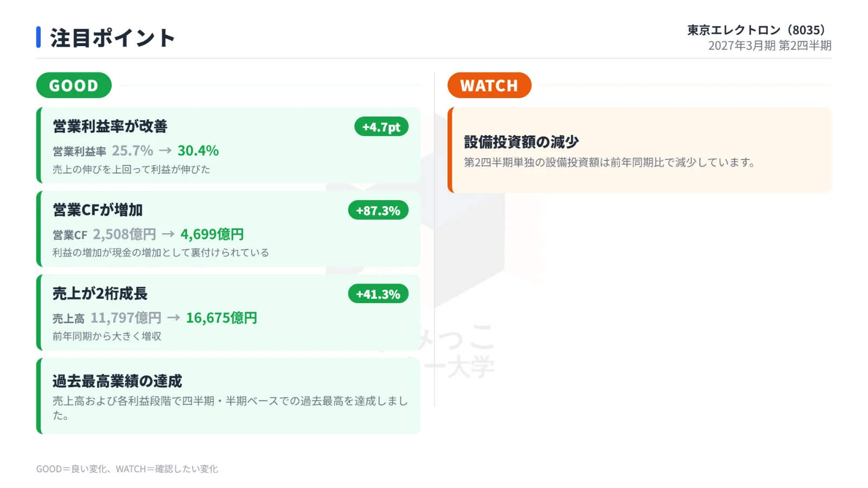Click the 4,699億円 operating CF value

point(212,234)
